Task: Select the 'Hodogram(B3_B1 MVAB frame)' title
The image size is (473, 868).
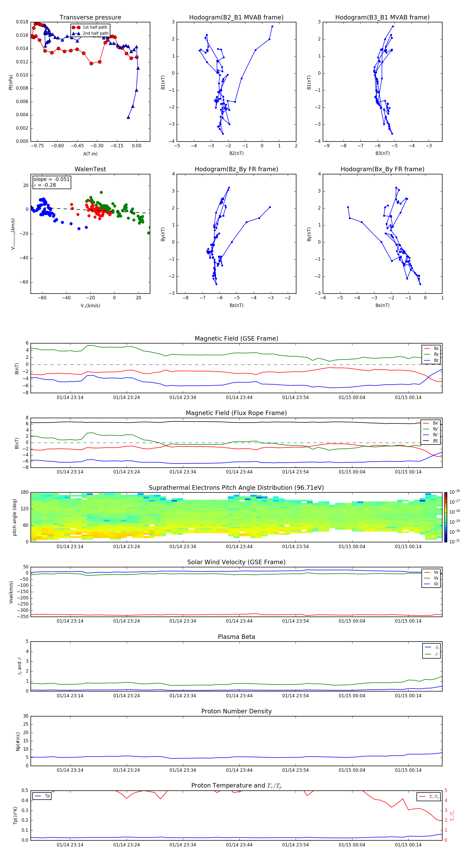Action: point(382,18)
